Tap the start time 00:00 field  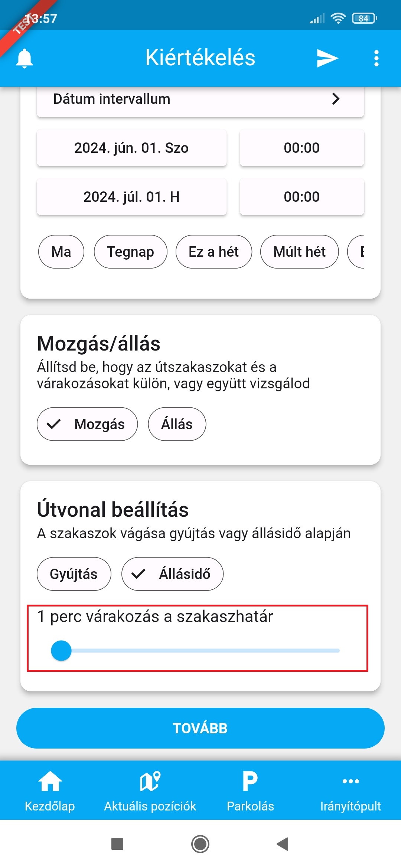301,148
